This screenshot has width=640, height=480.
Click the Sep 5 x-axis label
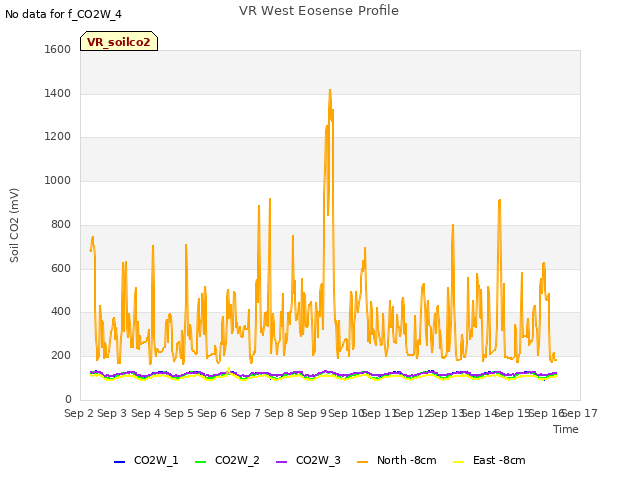click(x=179, y=413)
